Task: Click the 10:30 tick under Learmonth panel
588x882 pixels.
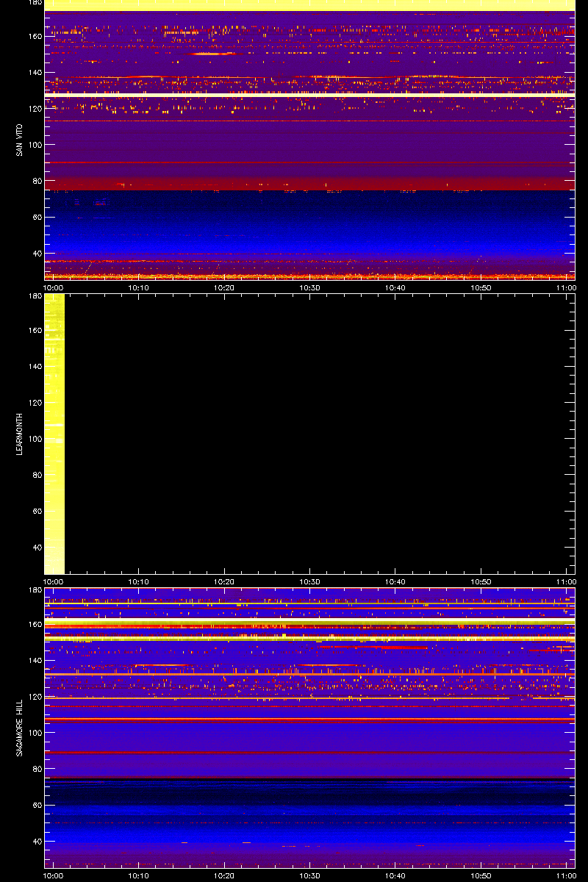Action: [x=310, y=581]
